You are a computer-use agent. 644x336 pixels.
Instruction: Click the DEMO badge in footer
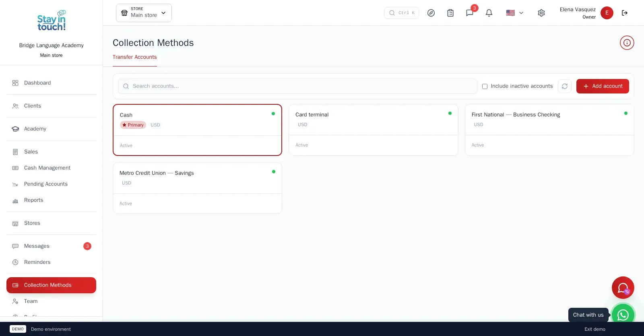18,329
